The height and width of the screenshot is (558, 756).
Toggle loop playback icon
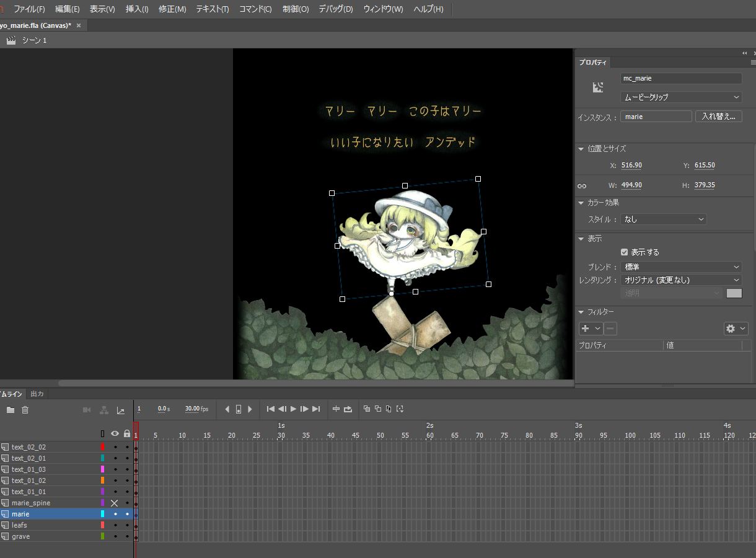(348, 409)
